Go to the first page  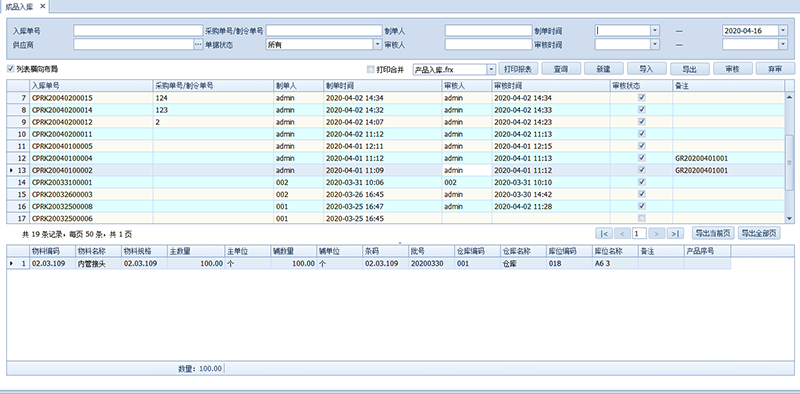(x=604, y=234)
